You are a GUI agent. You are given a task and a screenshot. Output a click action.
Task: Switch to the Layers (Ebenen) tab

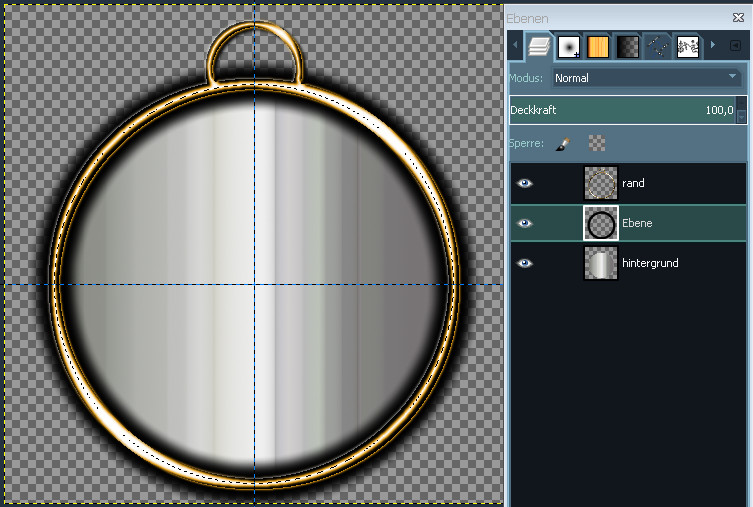point(539,46)
